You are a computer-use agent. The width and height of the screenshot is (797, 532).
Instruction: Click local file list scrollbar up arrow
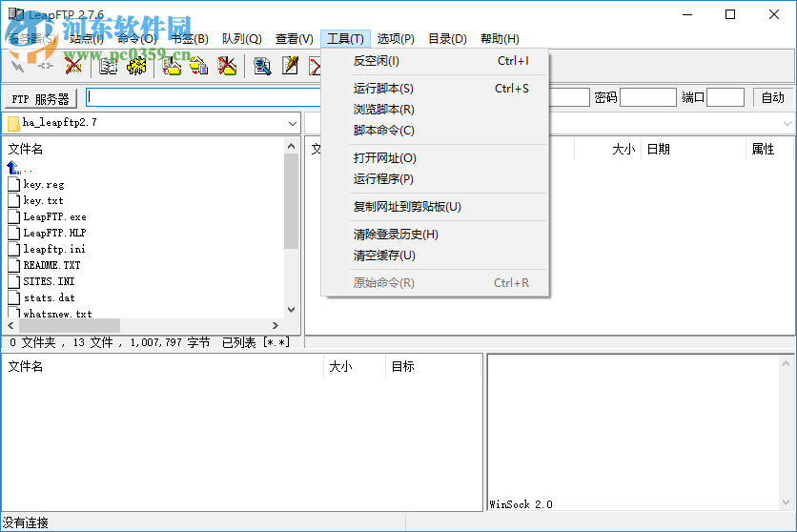(x=292, y=146)
